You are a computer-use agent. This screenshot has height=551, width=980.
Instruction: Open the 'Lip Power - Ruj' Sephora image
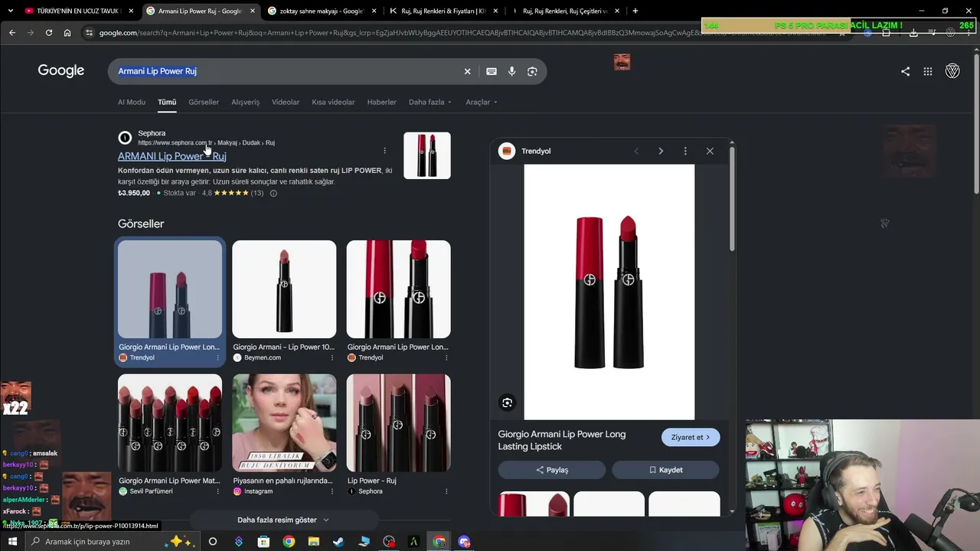[399, 423]
